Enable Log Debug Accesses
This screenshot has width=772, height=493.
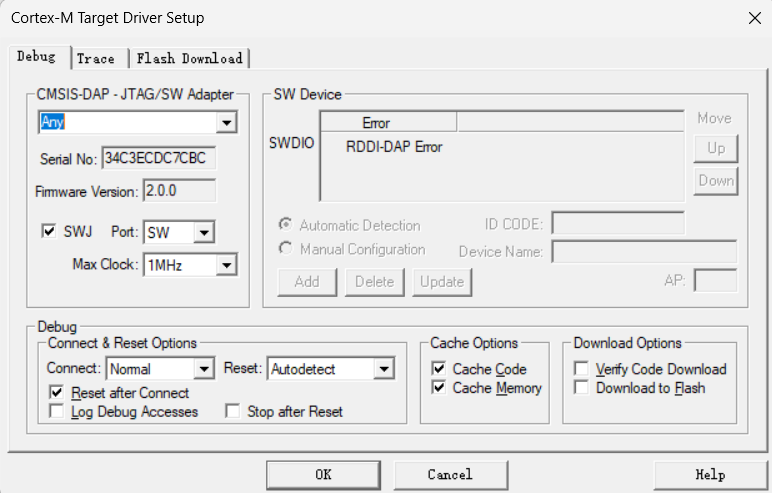[x=56, y=411]
